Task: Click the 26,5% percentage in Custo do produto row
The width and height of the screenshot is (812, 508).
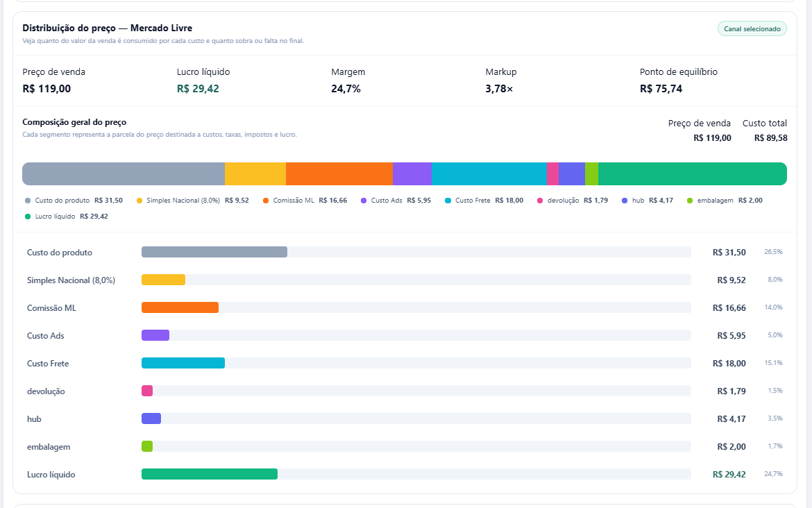Action: click(x=773, y=252)
